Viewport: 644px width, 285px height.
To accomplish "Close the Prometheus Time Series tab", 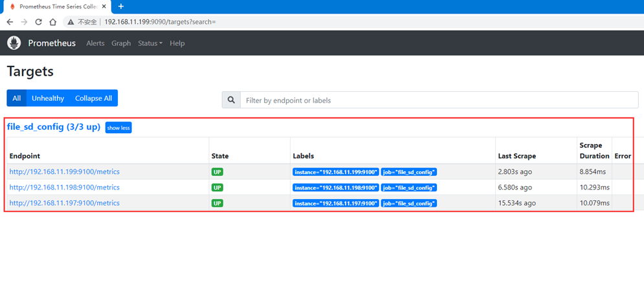I will click(x=104, y=6).
